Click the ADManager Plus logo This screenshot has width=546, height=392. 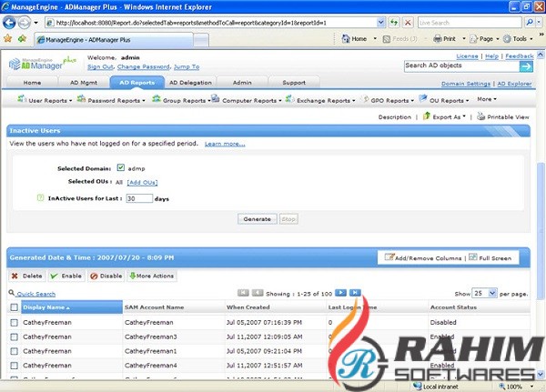click(x=42, y=63)
